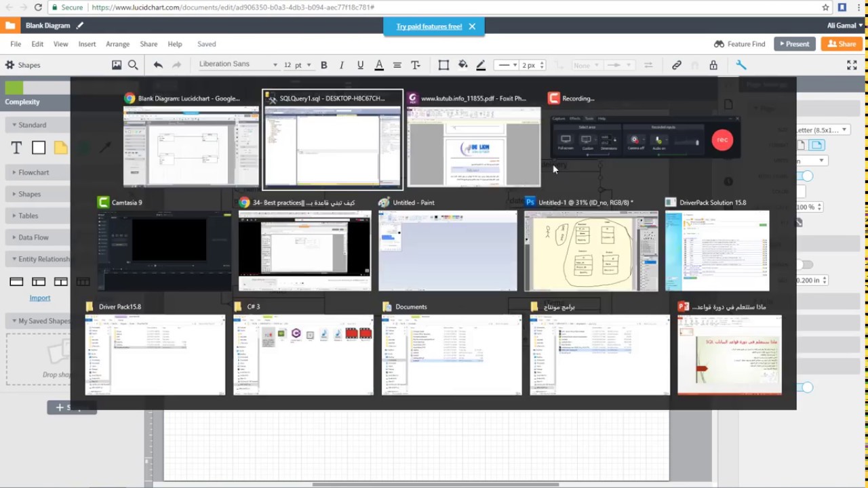Open the 12 pt font size dropdown

tap(297, 65)
